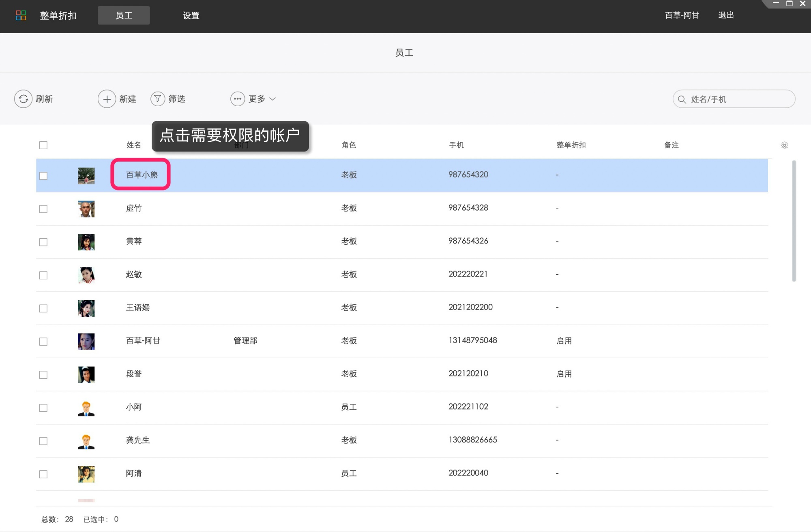
Task: Toggle the select-all header checkbox
Action: coord(43,145)
